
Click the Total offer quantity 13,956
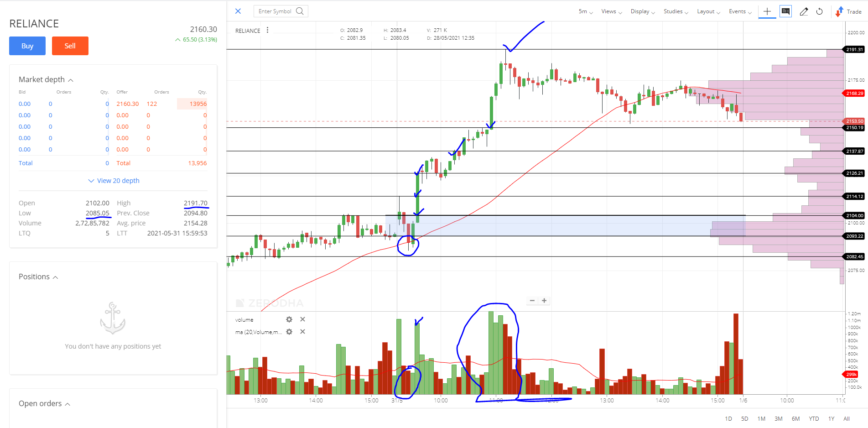(197, 163)
